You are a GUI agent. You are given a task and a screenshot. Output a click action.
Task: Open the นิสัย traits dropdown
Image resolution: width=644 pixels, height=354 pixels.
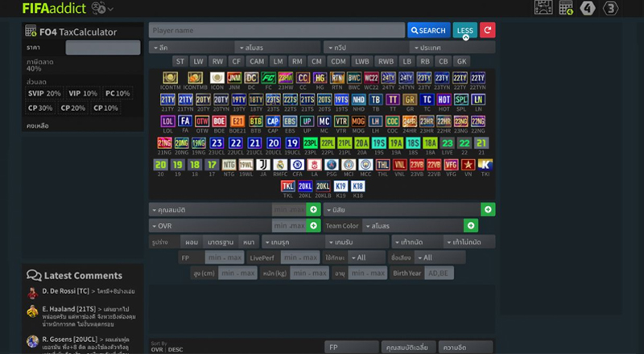coord(401,209)
